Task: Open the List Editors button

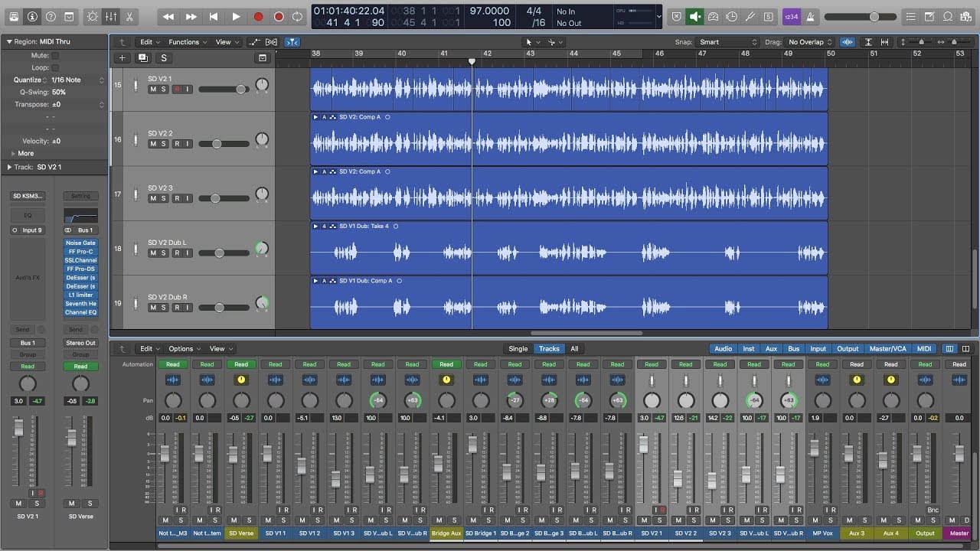Action: 910,16
